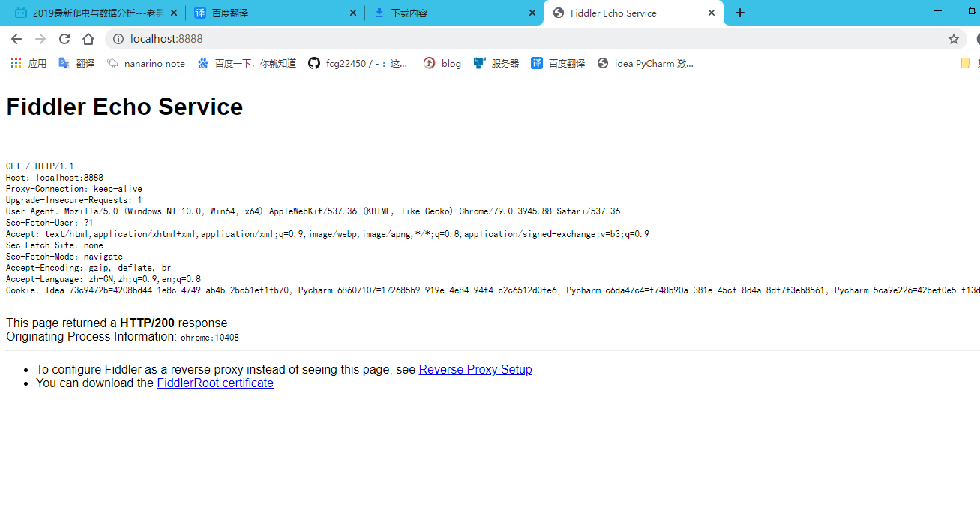Close the 下载内容 tab

(x=532, y=13)
